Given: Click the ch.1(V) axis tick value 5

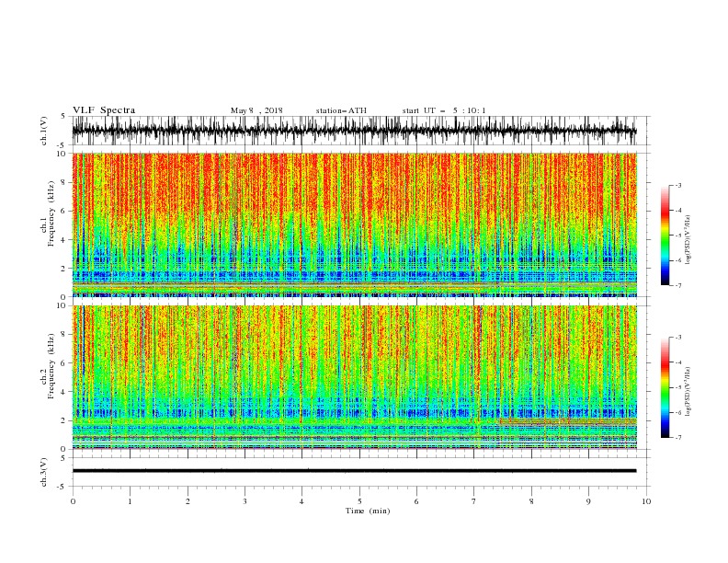Looking at the screenshot, I should click(63, 116).
